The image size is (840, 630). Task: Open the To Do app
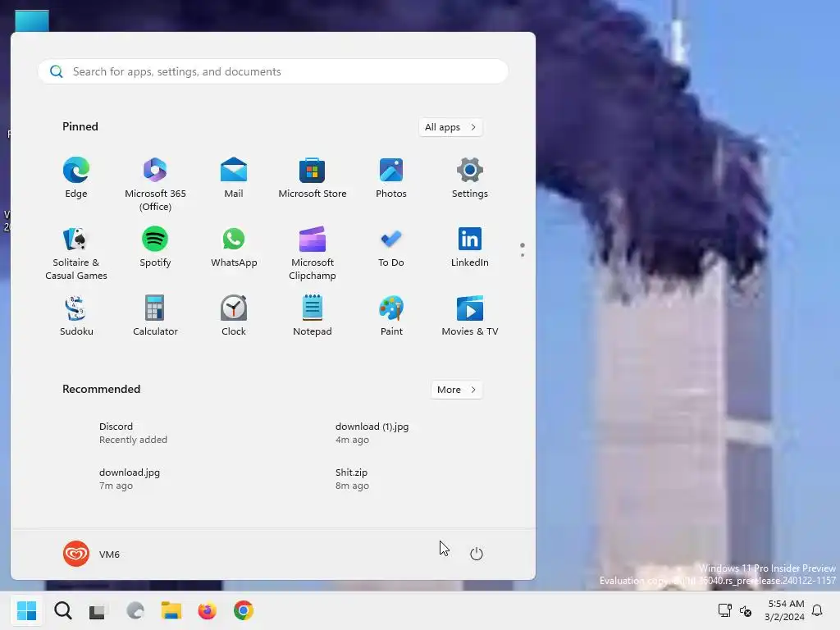pos(391,248)
